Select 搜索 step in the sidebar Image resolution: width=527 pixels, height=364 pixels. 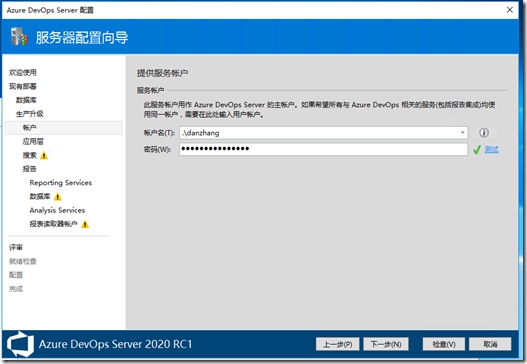30,155
